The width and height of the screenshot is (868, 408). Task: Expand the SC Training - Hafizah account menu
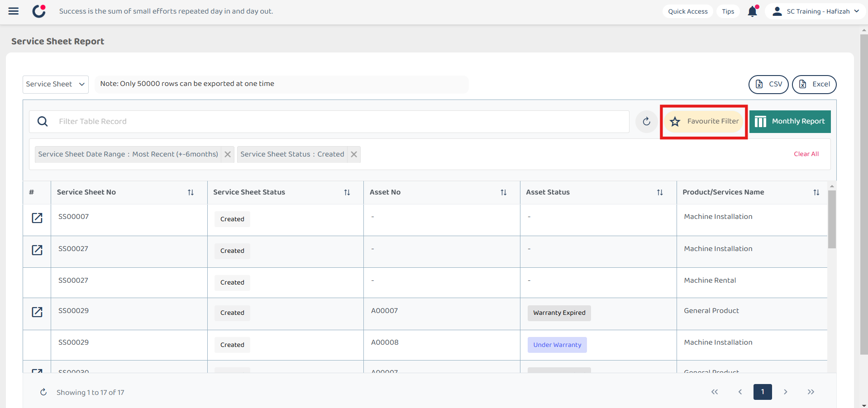[x=816, y=11]
